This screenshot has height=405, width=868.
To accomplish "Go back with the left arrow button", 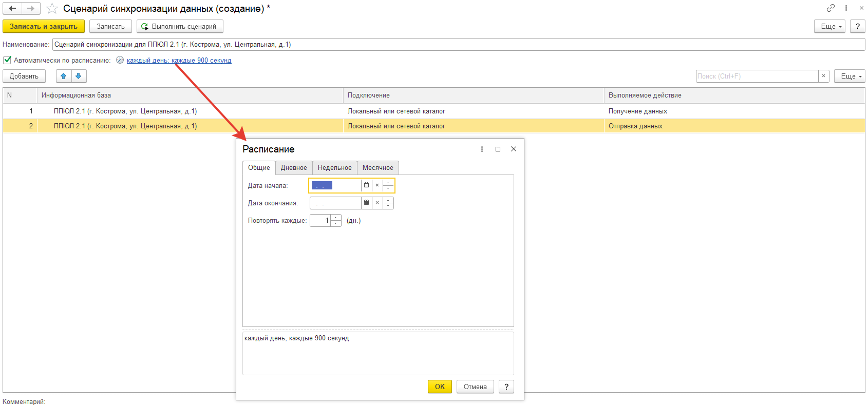I will pyautogui.click(x=12, y=8).
